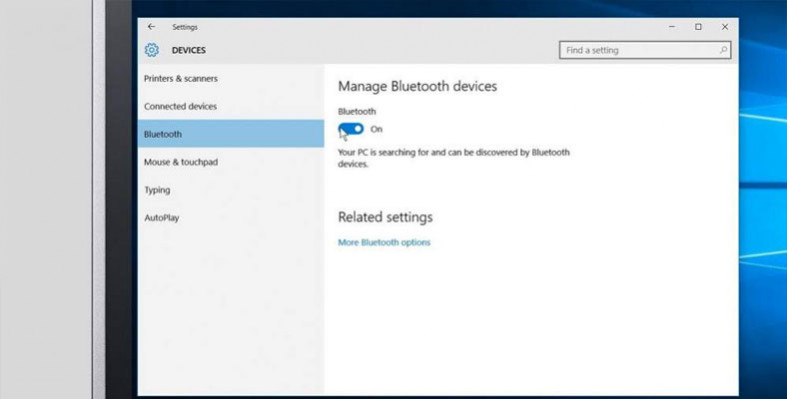The height and width of the screenshot is (399, 787).
Task: Focus the Find a setting field
Action: [645, 50]
